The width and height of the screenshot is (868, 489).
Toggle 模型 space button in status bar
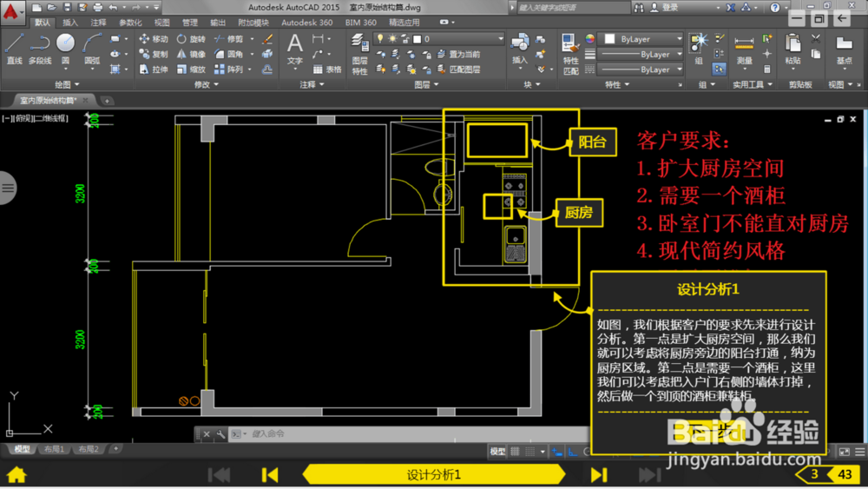[x=497, y=452]
